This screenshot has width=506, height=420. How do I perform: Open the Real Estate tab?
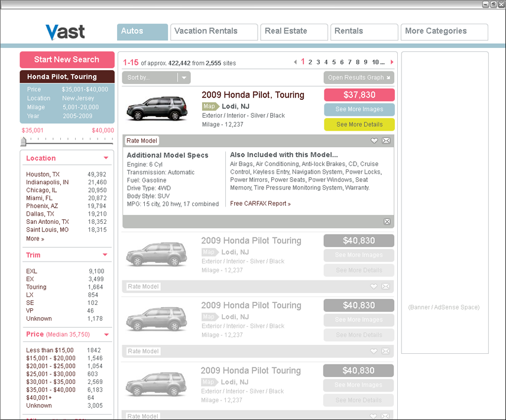(x=294, y=32)
